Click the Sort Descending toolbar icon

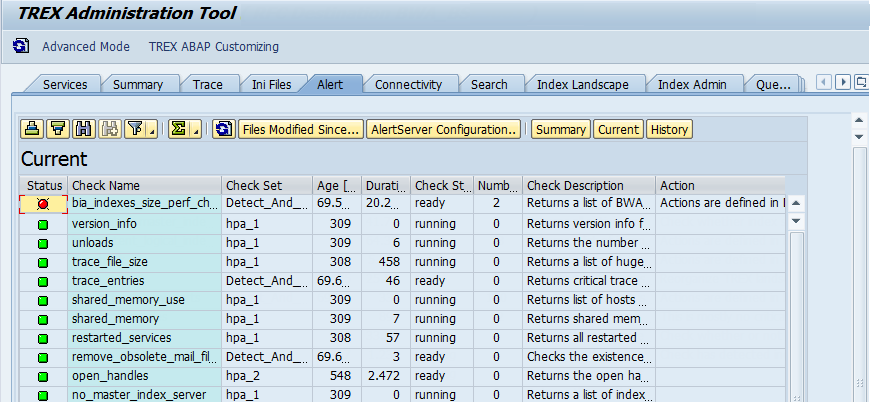[58, 129]
